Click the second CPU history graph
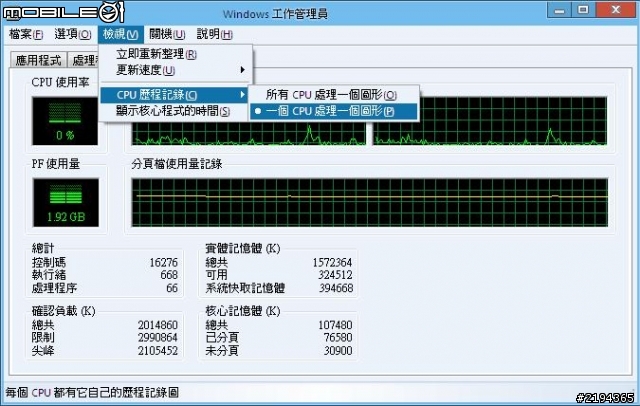 [490, 121]
